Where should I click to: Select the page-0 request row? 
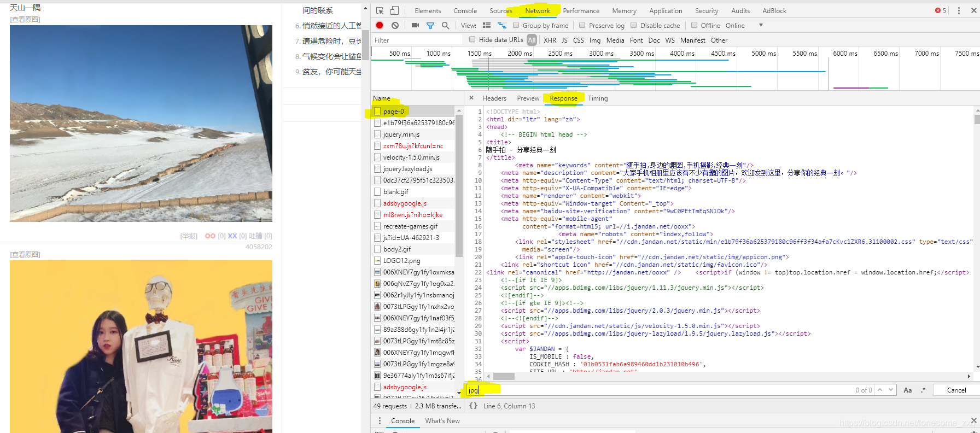pyautogui.click(x=413, y=112)
